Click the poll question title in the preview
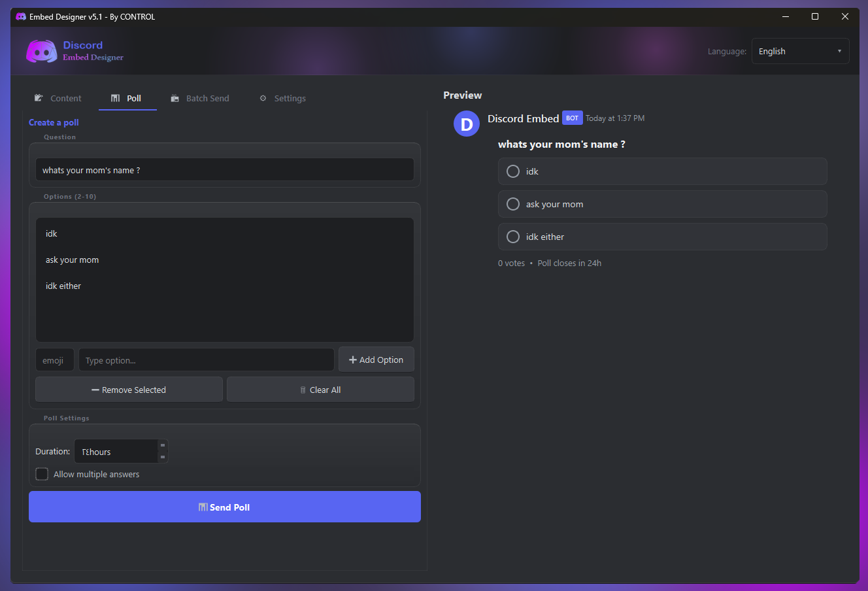This screenshot has width=868, height=591. tap(561, 144)
